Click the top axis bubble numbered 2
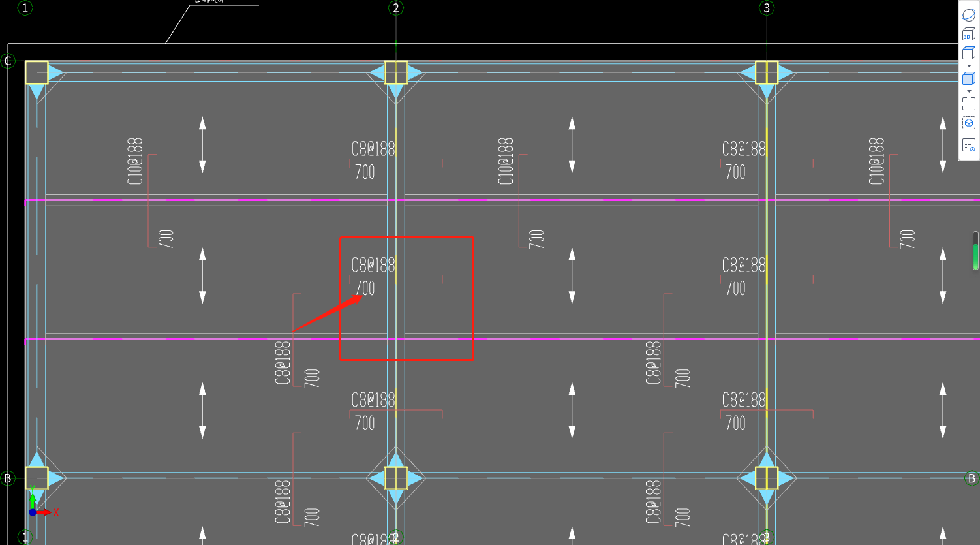This screenshot has width=980, height=545. coord(395,8)
